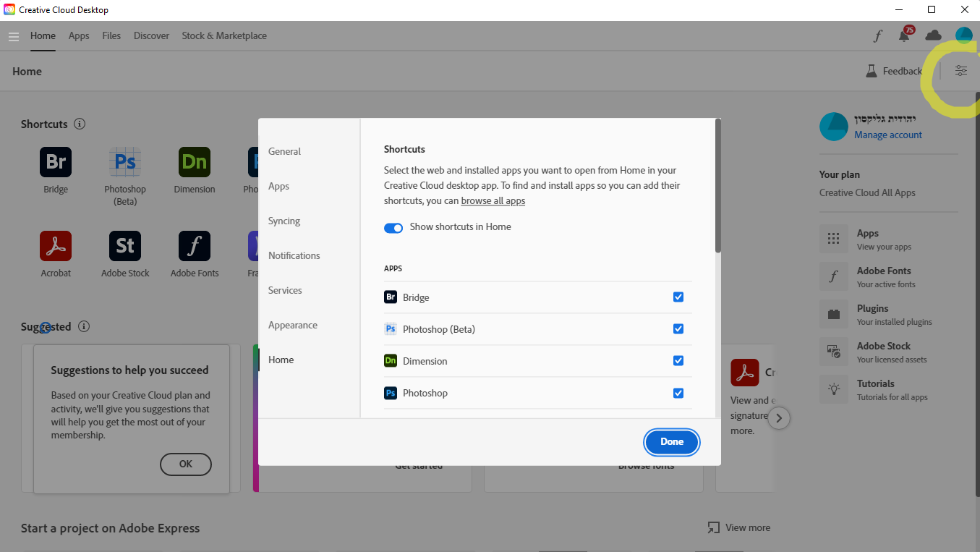Open the Adobe Fonts icon in top bar
Screen dimensions: 980x552
click(x=878, y=35)
